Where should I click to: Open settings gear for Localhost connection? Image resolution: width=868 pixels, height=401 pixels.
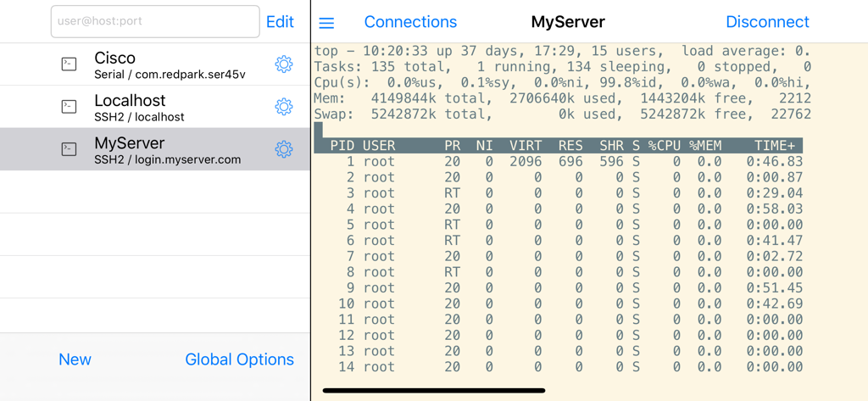283,106
